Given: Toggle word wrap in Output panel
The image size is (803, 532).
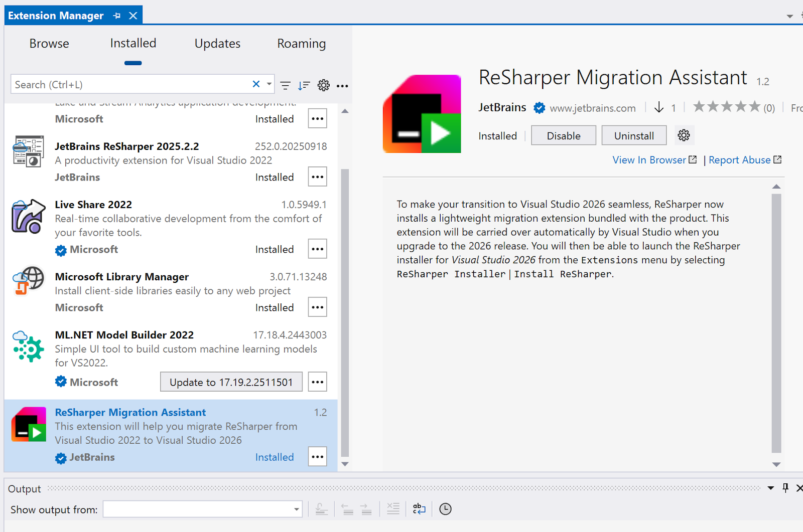Looking at the screenshot, I should coord(419,509).
